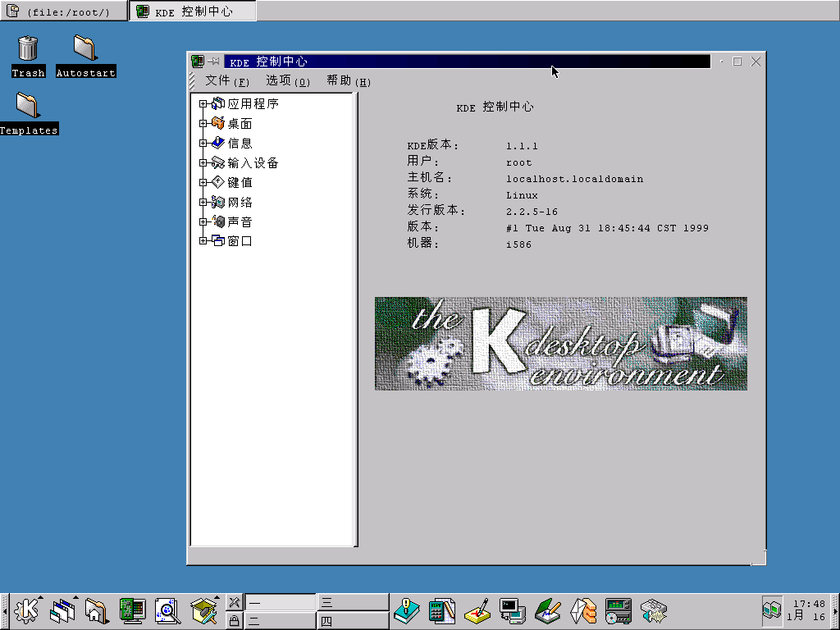
Task: Expand the 网络 tree node
Action: click(x=203, y=202)
